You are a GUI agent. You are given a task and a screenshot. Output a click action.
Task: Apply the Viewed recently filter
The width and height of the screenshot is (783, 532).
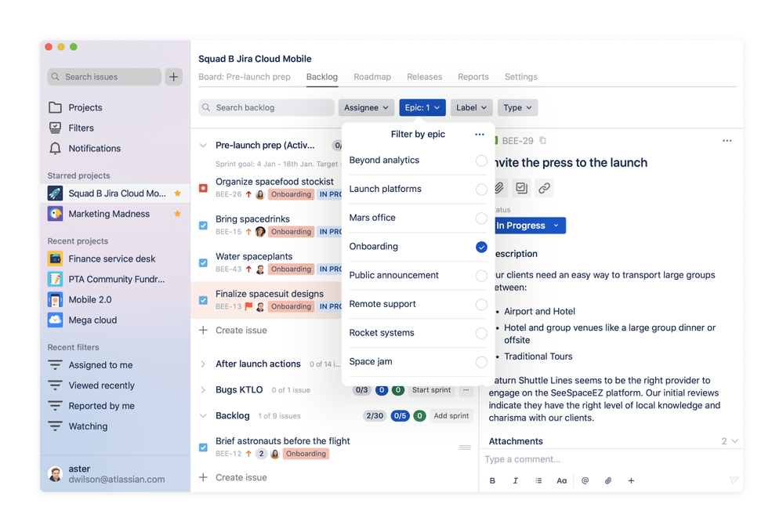101,385
